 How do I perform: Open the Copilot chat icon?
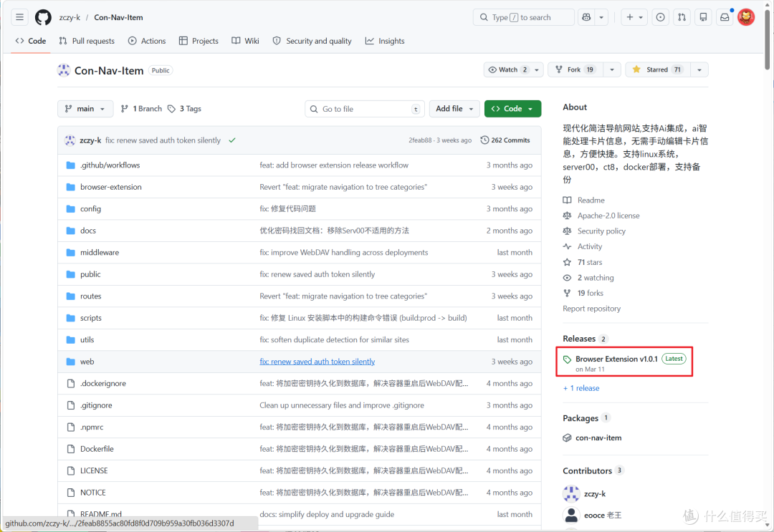(x=586, y=17)
